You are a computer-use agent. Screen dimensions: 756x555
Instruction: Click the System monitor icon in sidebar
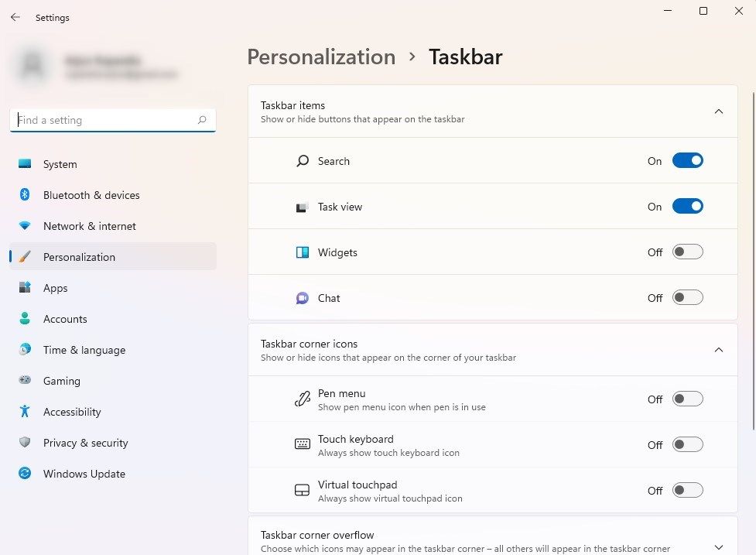pyautogui.click(x=25, y=164)
